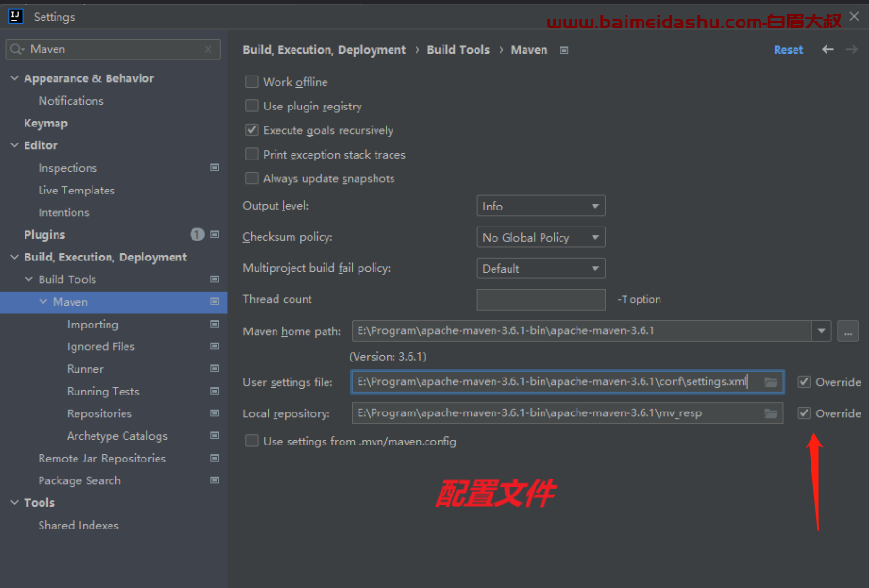Screen dimensions: 869x588
Task: Open Maven home path dropdown arrow
Action: [821, 331]
